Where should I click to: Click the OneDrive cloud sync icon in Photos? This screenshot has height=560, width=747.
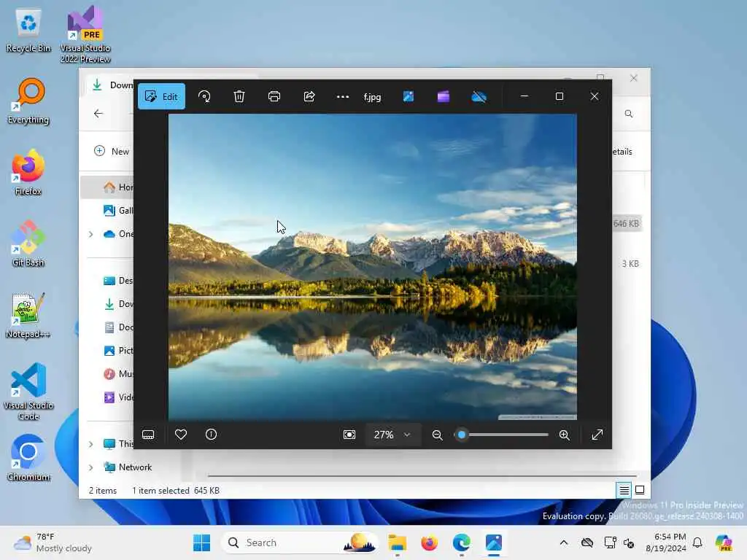[479, 97]
